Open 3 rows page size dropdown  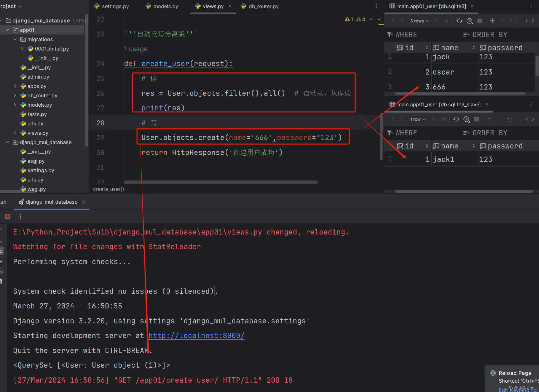(419, 21)
